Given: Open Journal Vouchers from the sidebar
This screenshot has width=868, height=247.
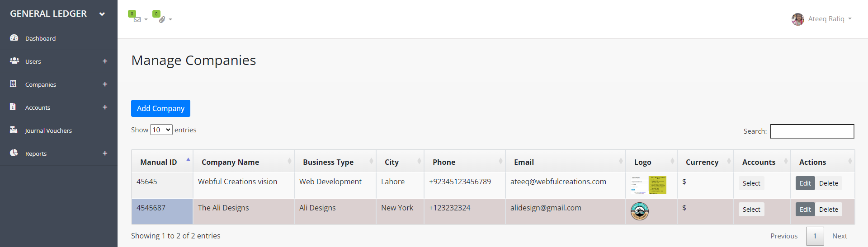Looking at the screenshot, I should pyautogui.click(x=48, y=130).
